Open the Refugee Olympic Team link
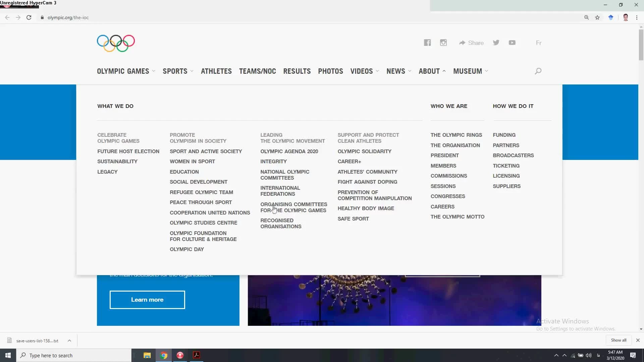The image size is (644, 362). [201, 192]
